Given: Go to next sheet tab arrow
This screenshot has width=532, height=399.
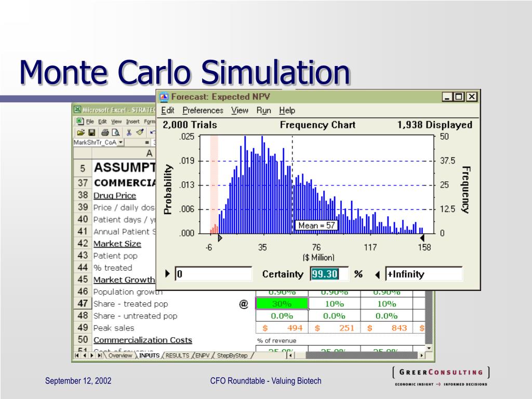Looking at the screenshot, I should pyautogui.click(x=91, y=355).
